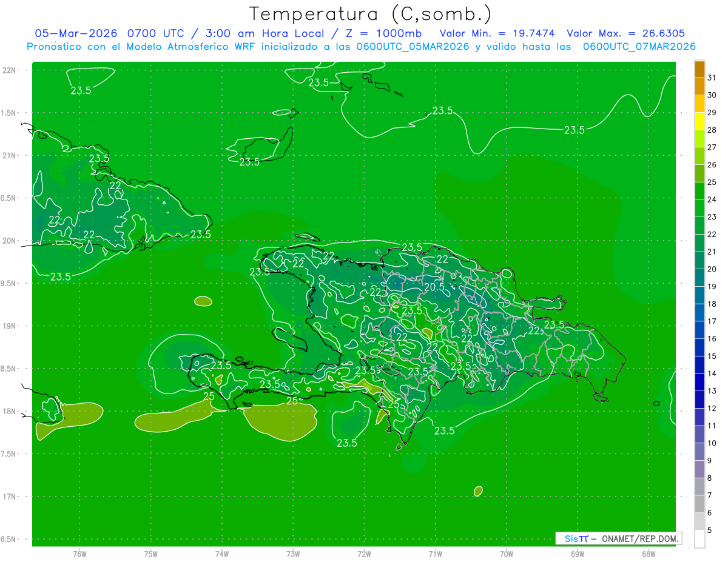Click the title "Temperatura (C,somb.)"
The height and width of the screenshot is (562, 728).
[370, 14]
